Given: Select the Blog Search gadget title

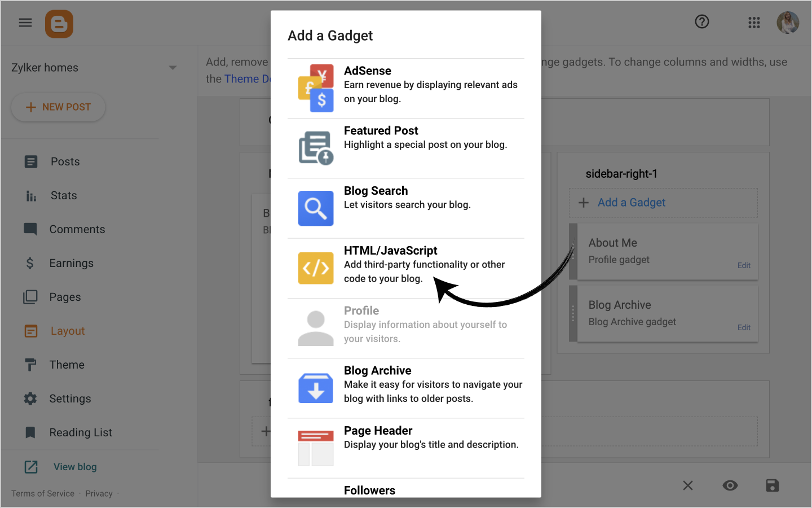Looking at the screenshot, I should (x=376, y=191).
